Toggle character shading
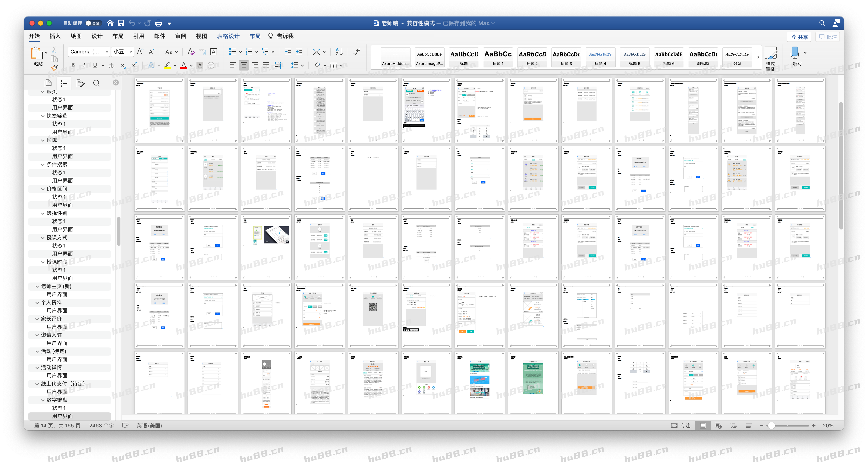The width and height of the screenshot is (868, 462). pos(200,65)
